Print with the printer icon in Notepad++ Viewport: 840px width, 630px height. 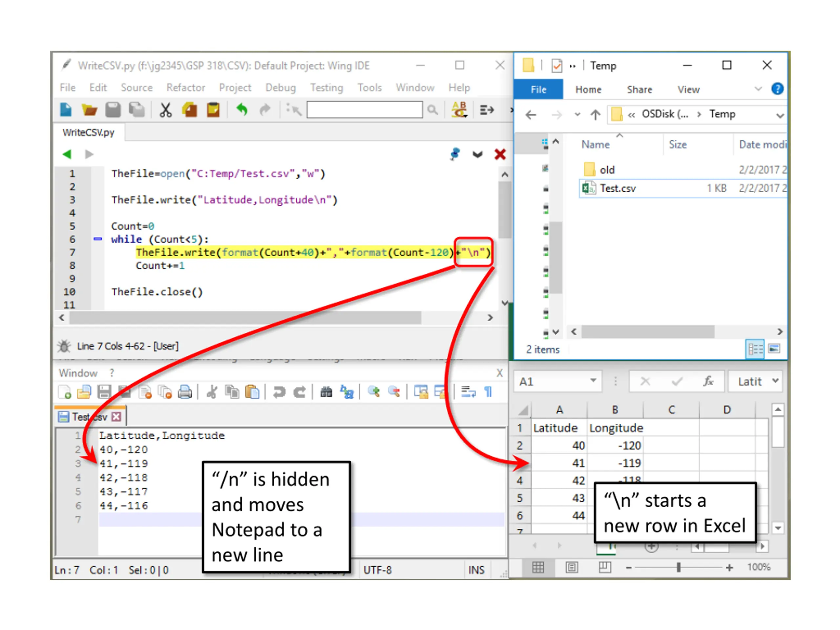pyautogui.click(x=185, y=392)
